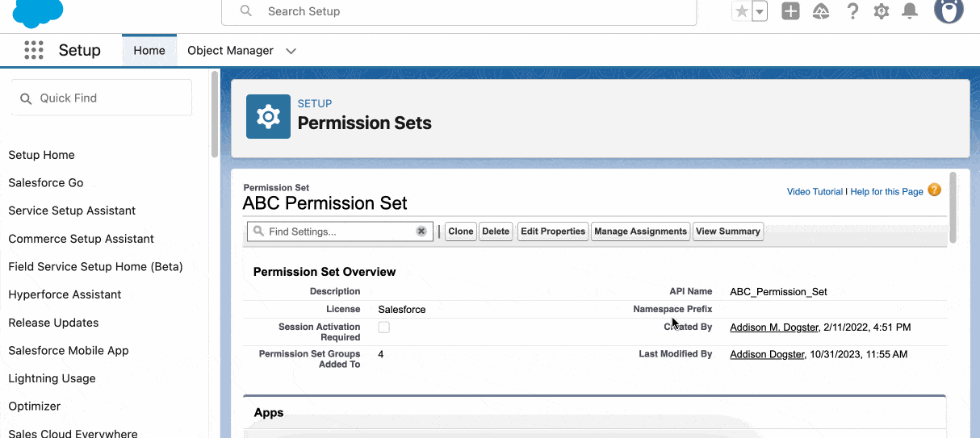Open the App Launcher grid icon
The width and height of the screenshot is (980, 438).
[x=34, y=50]
